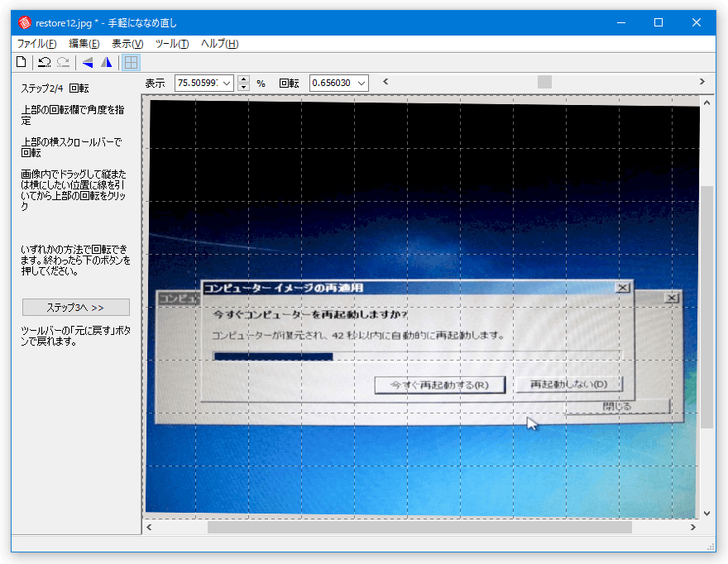Expand the 表示 zoom percentage dropdown
Viewport: 728px width, 564px height.
point(227,83)
